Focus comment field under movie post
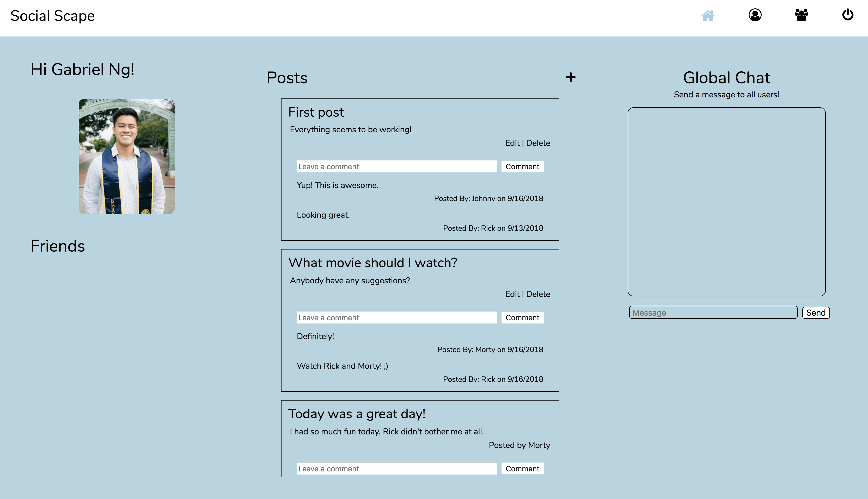 point(396,318)
